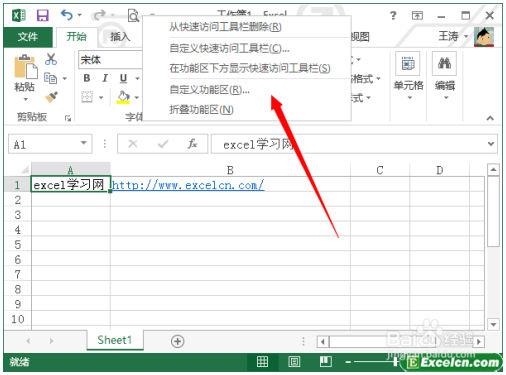Save the workbook with the floppy disk icon

(x=42, y=15)
